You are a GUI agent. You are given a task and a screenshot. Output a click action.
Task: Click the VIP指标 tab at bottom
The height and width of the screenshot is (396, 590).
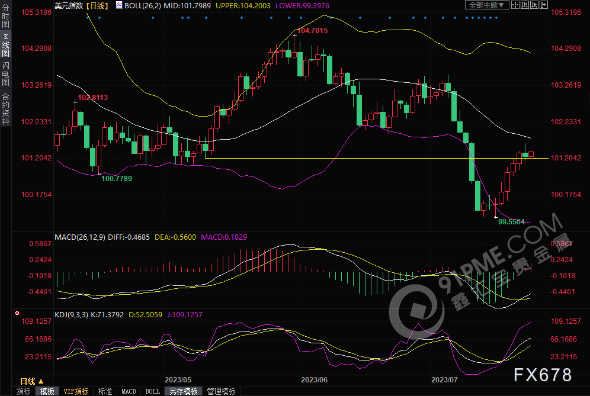click(76, 391)
